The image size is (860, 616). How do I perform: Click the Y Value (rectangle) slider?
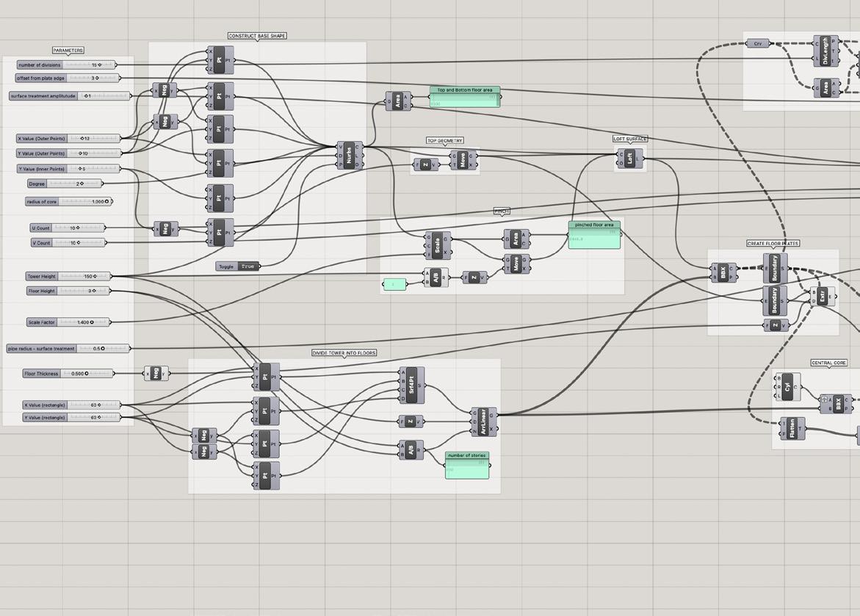pyautogui.click(x=71, y=418)
